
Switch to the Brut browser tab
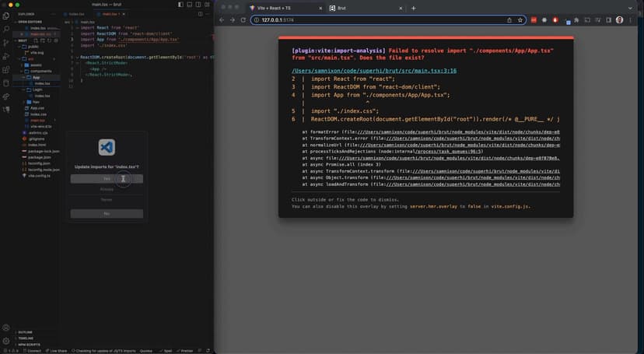coord(341,8)
